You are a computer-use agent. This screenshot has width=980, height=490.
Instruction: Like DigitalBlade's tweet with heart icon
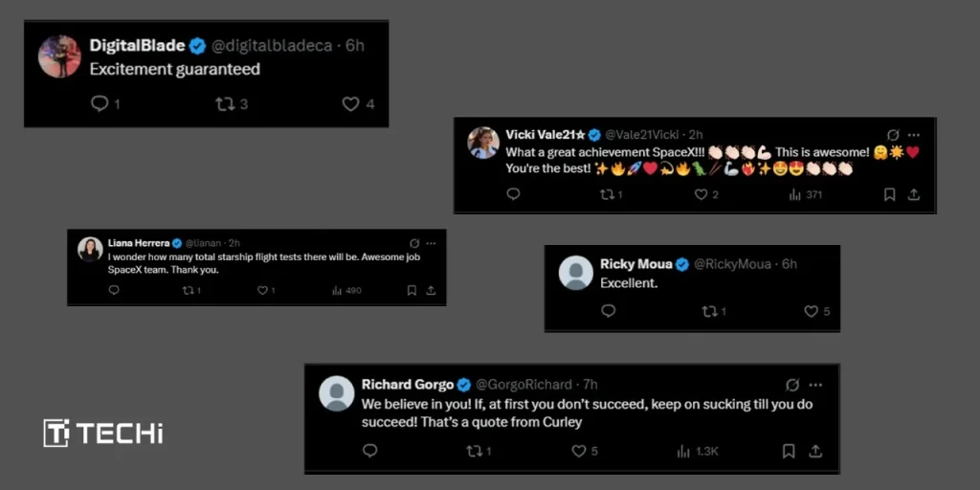pos(350,104)
